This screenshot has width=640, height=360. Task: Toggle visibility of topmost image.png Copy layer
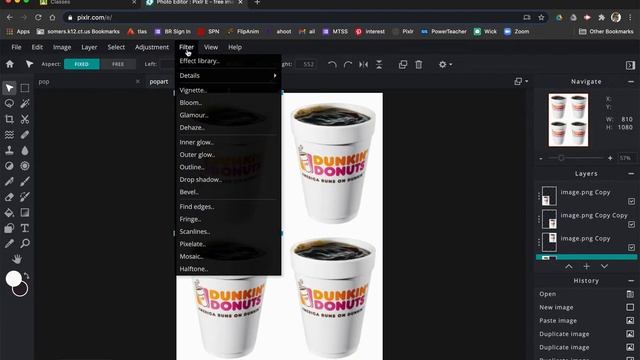click(631, 201)
